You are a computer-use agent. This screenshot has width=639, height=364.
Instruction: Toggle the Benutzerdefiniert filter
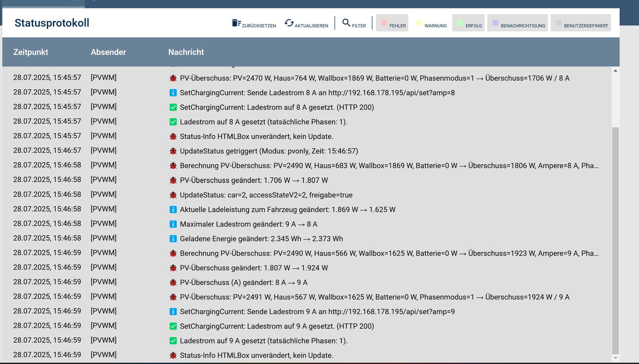[581, 23]
